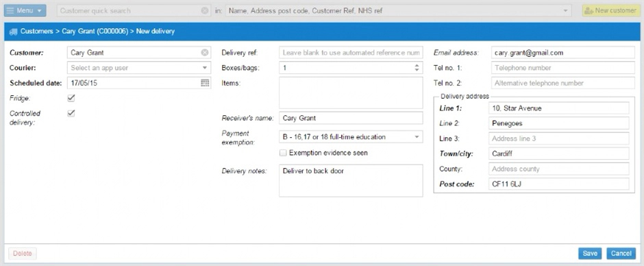
Task: Click the Tel no. 2 field
Action: point(562,83)
